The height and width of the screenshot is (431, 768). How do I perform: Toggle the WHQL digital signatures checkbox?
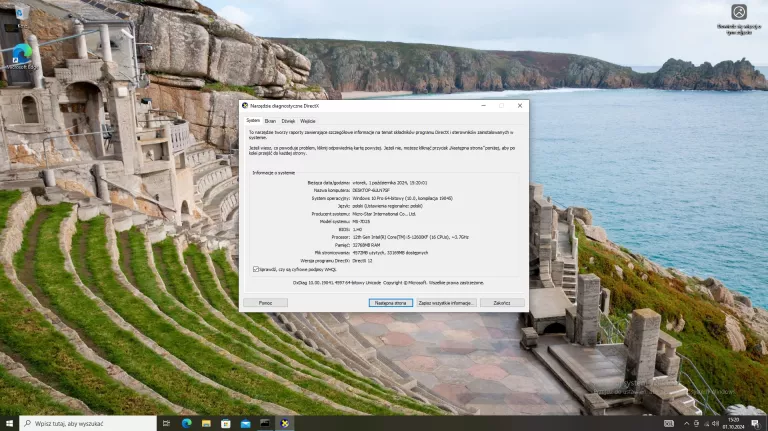256,269
